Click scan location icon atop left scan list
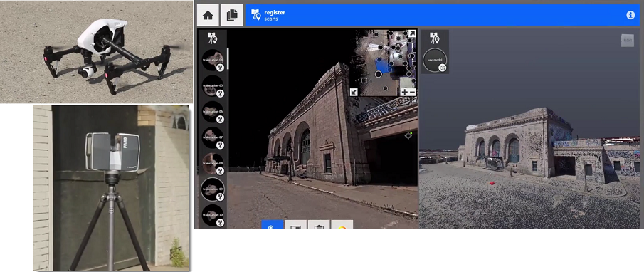This screenshot has height=272, width=644. (x=213, y=38)
